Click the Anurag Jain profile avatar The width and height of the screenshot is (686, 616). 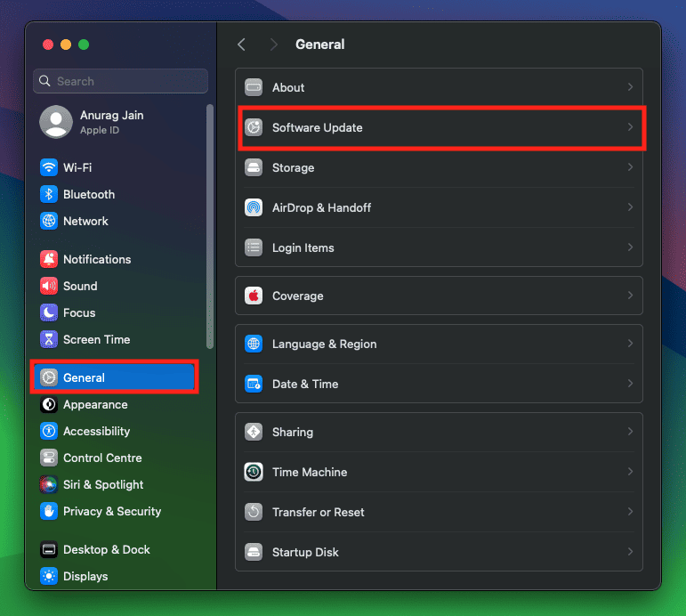56,122
